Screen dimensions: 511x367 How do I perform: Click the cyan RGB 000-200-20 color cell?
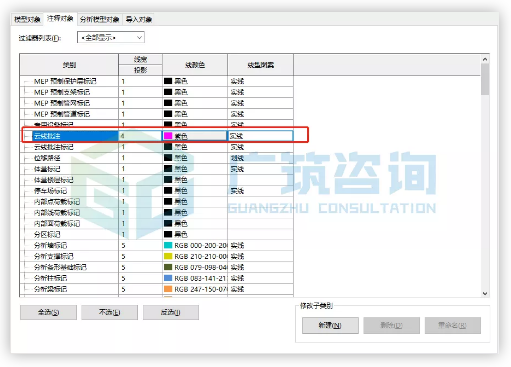click(x=195, y=245)
